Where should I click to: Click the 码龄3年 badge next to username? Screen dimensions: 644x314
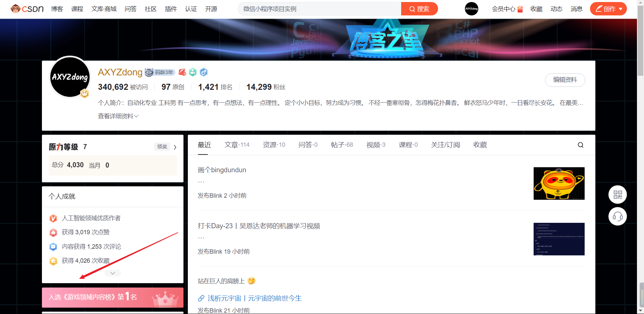pyautogui.click(x=160, y=72)
